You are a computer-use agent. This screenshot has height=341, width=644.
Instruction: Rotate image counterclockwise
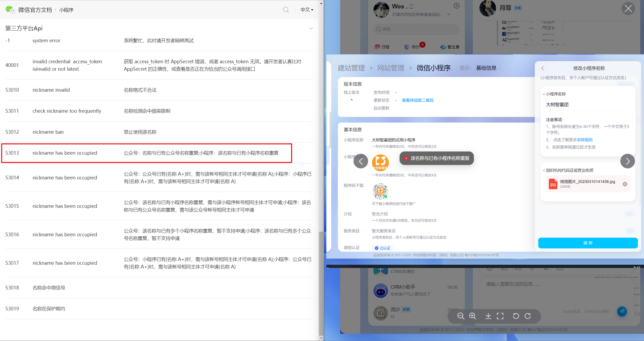[516, 316]
